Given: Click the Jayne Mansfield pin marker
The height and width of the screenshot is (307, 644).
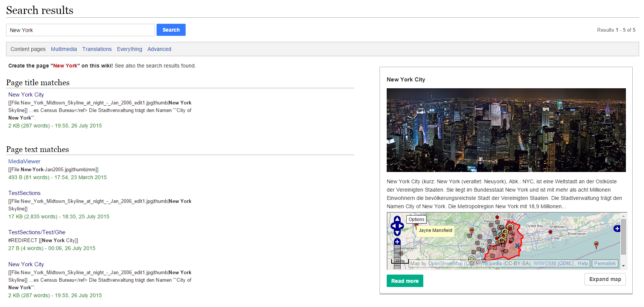Looking at the screenshot, I should [x=416, y=226].
